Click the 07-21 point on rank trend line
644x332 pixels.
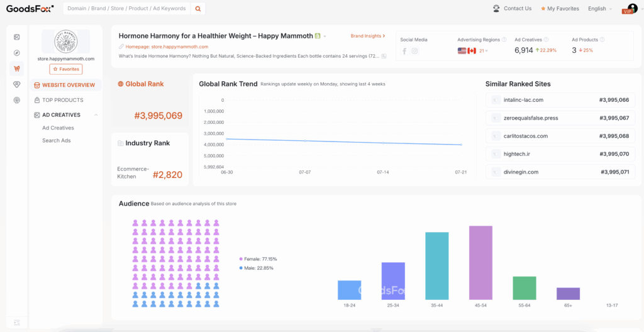(461, 145)
